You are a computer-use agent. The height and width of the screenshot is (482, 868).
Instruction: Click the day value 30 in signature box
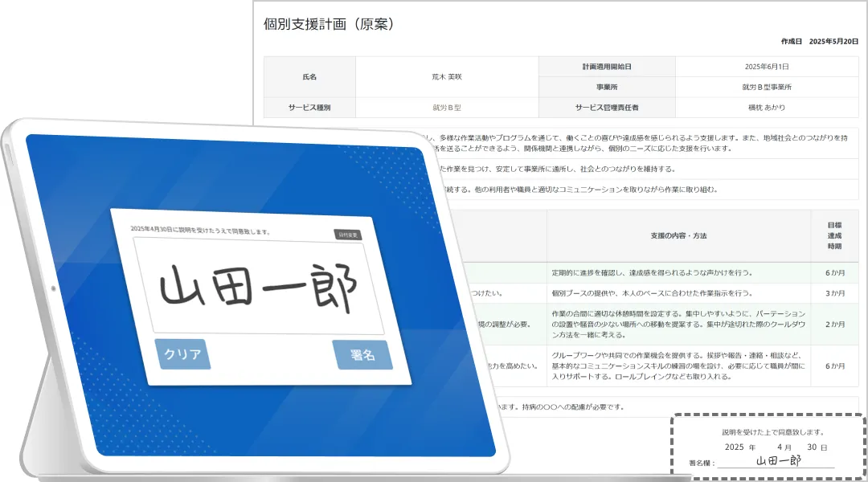(x=812, y=447)
